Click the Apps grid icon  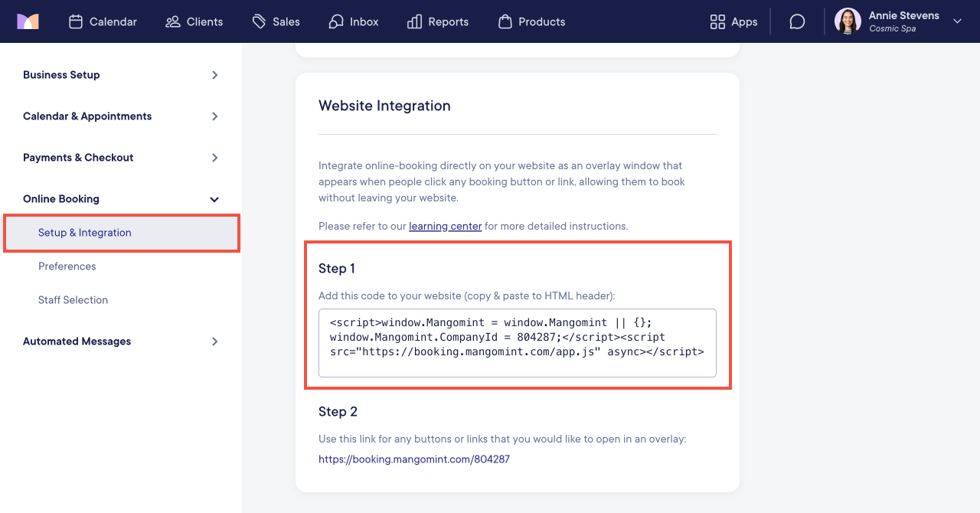point(717,21)
